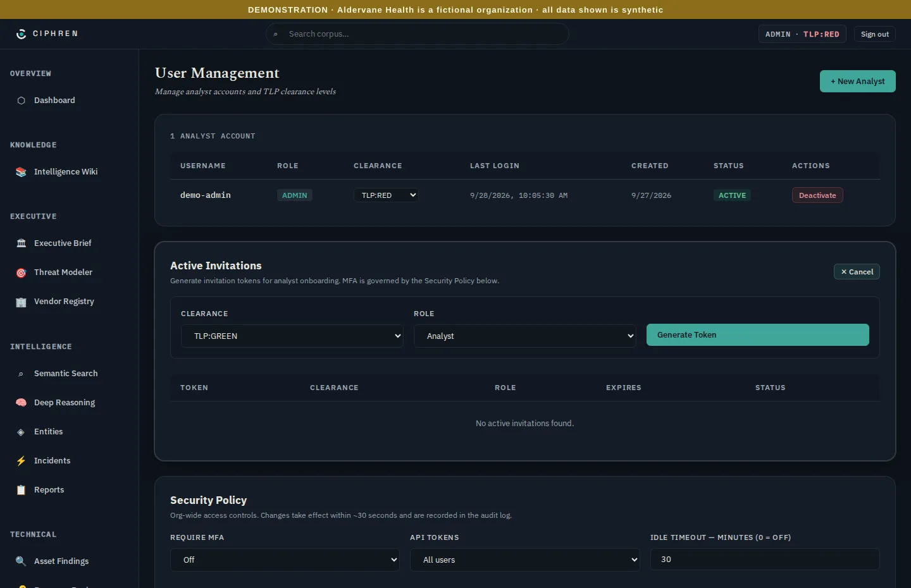Click the Deep Reasoning brain icon
Image resolution: width=911 pixels, height=588 pixels.
(x=21, y=403)
